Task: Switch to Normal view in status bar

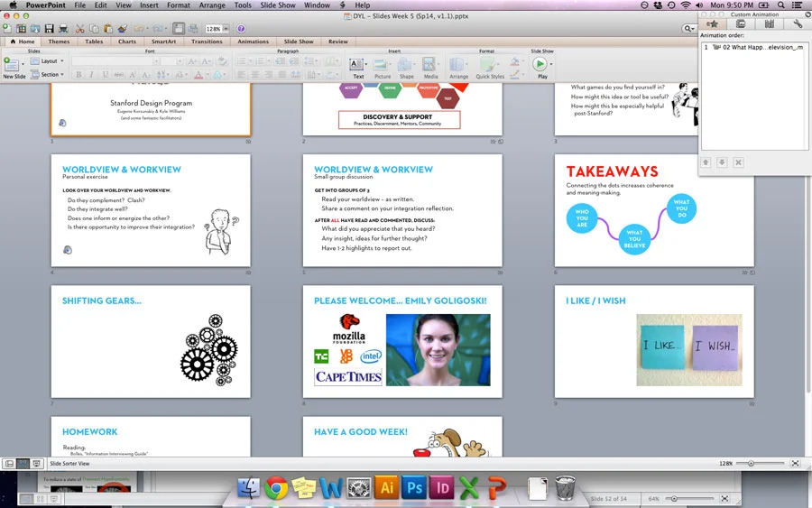Action: 9,464
